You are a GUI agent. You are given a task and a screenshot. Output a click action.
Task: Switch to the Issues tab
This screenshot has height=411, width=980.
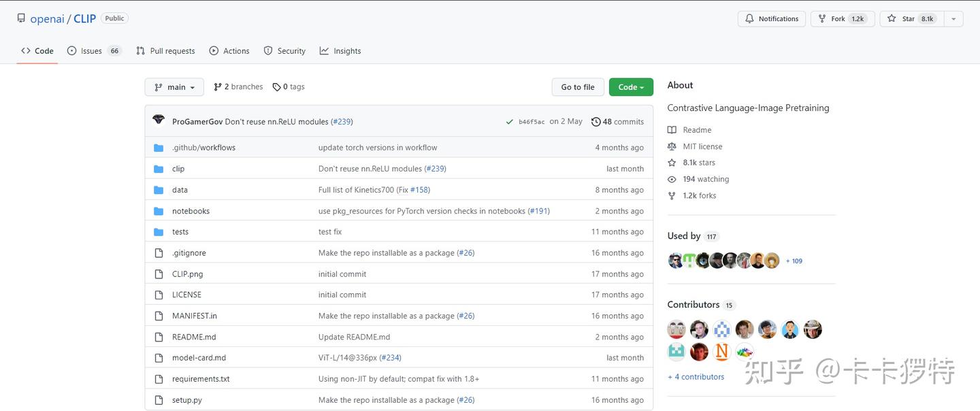pyautogui.click(x=93, y=51)
